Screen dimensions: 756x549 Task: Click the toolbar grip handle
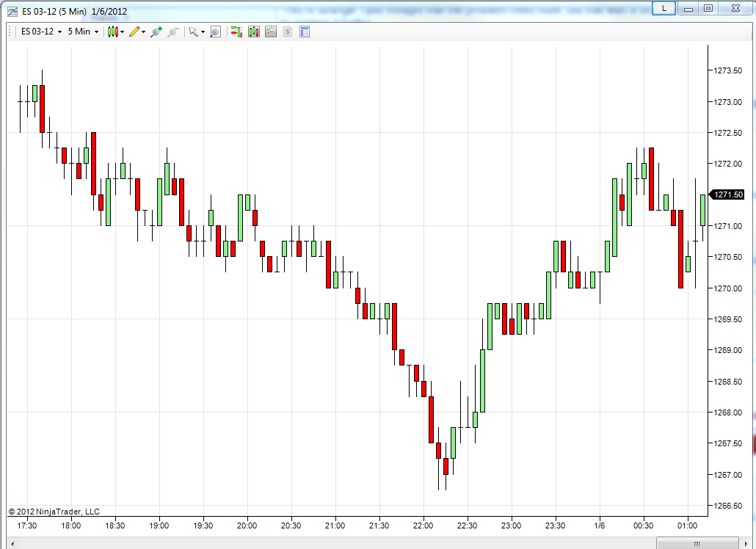(10, 32)
